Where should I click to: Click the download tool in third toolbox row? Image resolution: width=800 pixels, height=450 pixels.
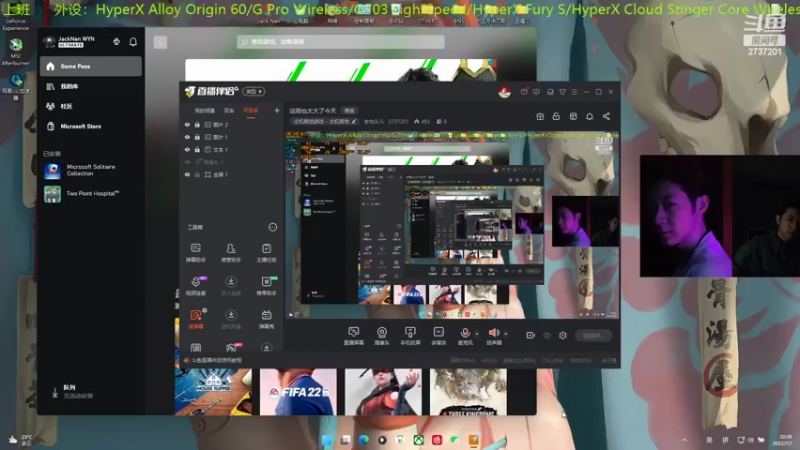[231, 319]
